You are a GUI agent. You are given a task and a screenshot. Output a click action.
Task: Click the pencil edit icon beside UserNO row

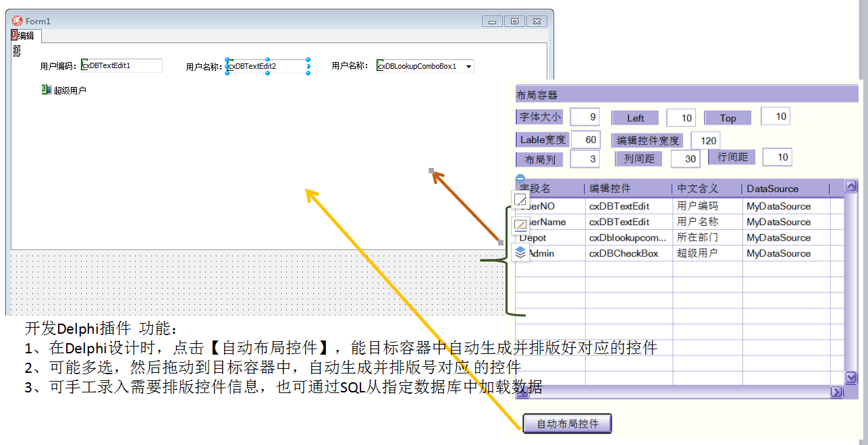point(520,200)
